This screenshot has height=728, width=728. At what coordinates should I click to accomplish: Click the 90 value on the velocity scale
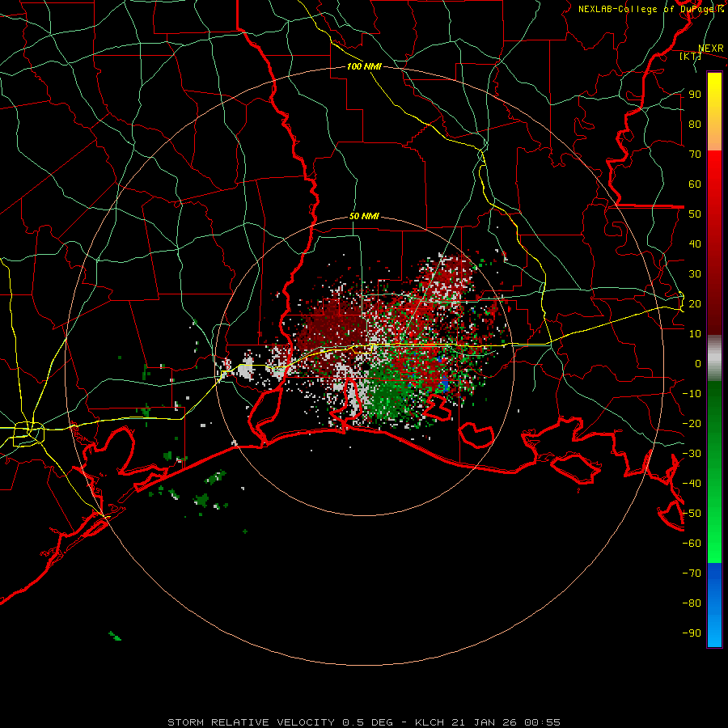695,95
